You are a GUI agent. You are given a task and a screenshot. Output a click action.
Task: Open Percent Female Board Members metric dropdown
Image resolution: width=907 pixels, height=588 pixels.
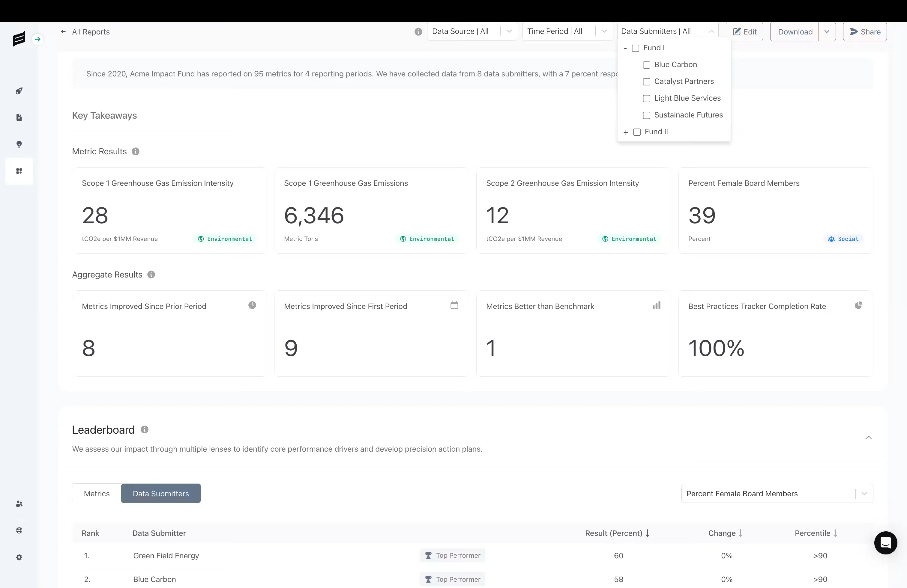[777, 494]
